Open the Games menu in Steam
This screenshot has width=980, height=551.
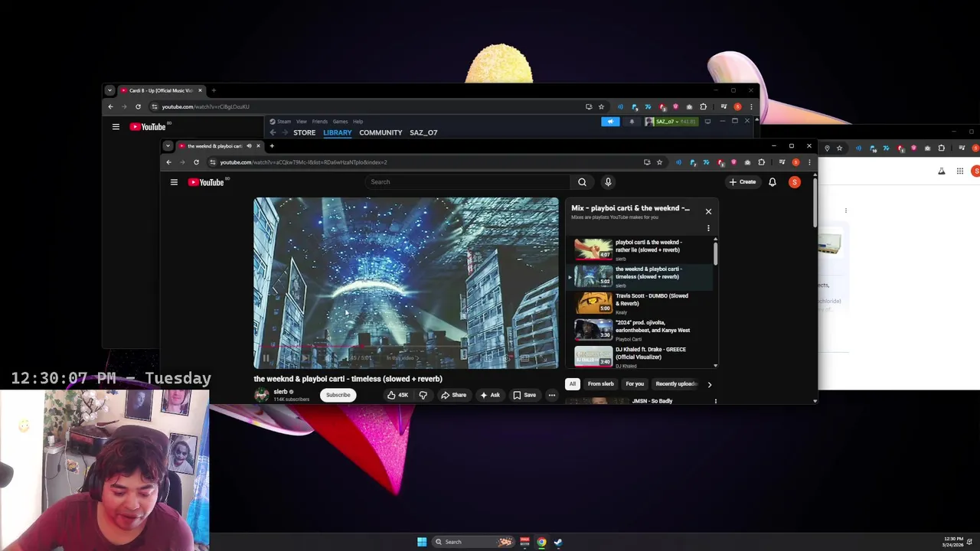coord(340,122)
